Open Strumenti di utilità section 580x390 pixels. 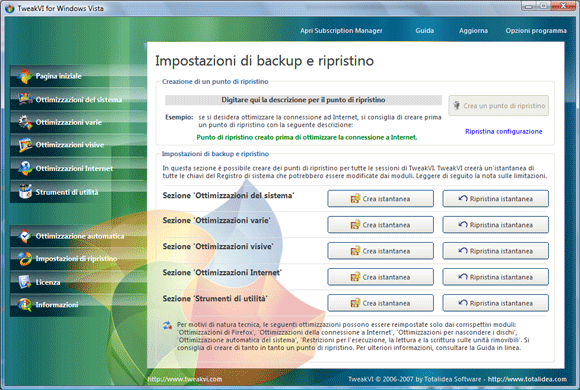pyautogui.click(x=78, y=192)
